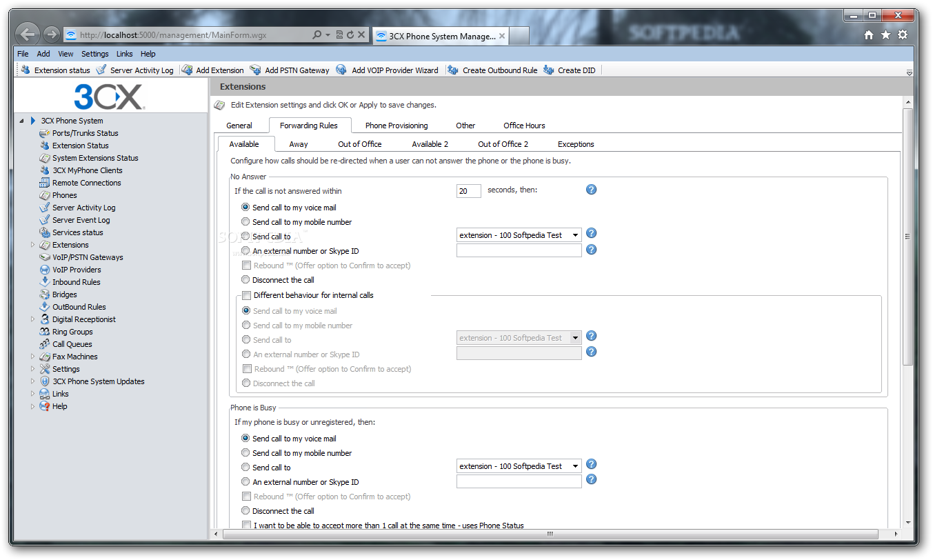The width and height of the screenshot is (933, 560).
Task: Open Phone is Busy extension dropdown
Action: (519, 466)
